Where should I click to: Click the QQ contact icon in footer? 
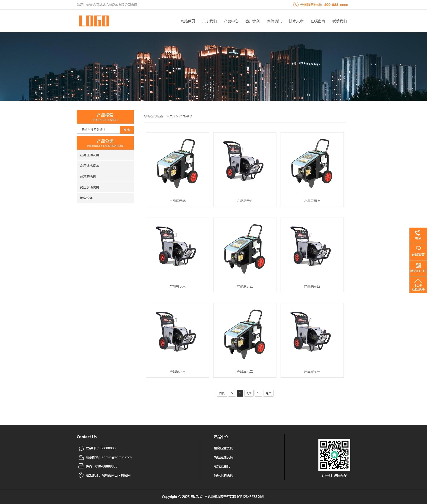(81, 448)
